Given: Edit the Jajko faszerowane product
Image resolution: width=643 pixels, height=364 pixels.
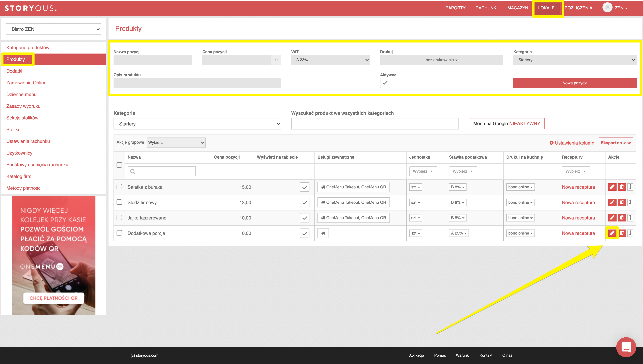Looking at the screenshot, I should point(612,218).
